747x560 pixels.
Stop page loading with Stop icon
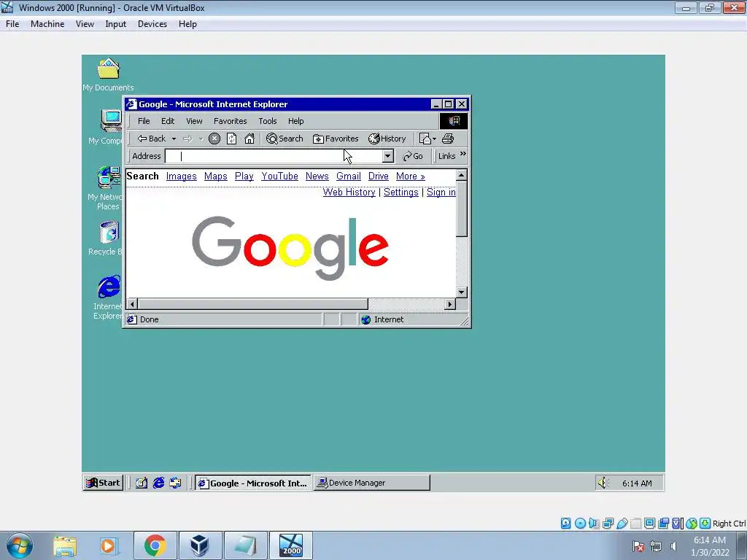(x=214, y=139)
